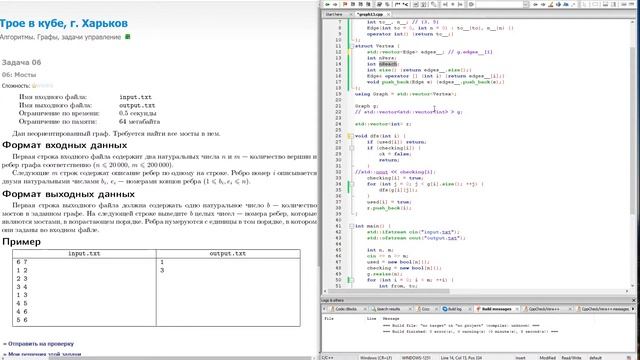Collapse the int main function fold
Screen dimensions: 640x360
coord(351,226)
